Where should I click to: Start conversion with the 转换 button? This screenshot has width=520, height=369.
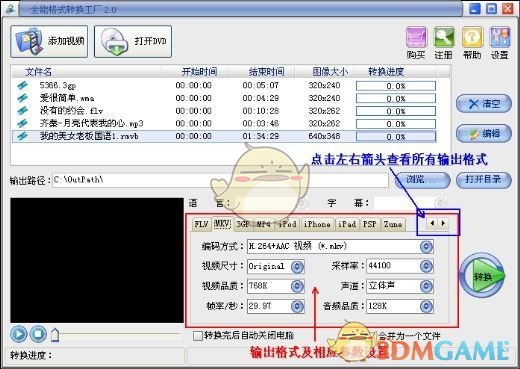point(483,276)
